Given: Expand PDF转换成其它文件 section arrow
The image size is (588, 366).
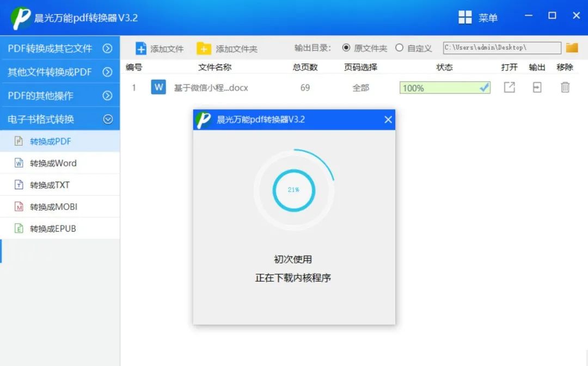Looking at the screenshot, I should (x=108, y=48).
